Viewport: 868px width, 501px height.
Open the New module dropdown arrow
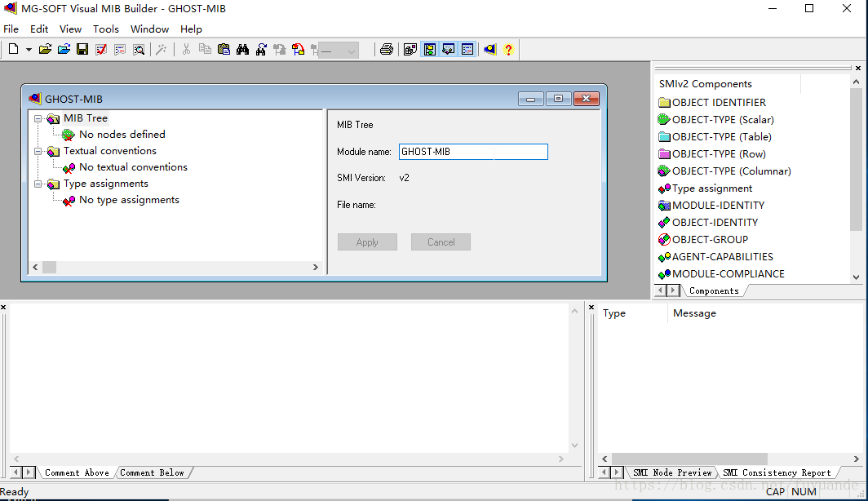(x=29, y=50)
